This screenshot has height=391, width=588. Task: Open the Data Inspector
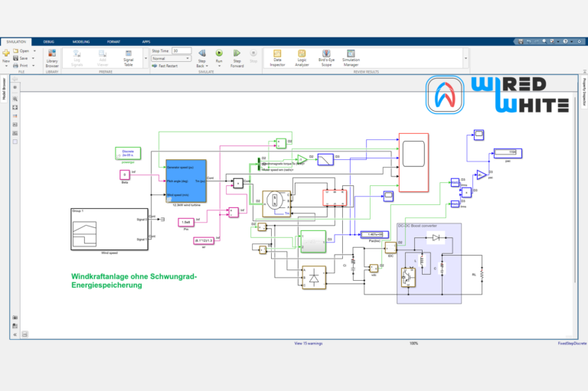pyautogui.click(x=277, y=58)
